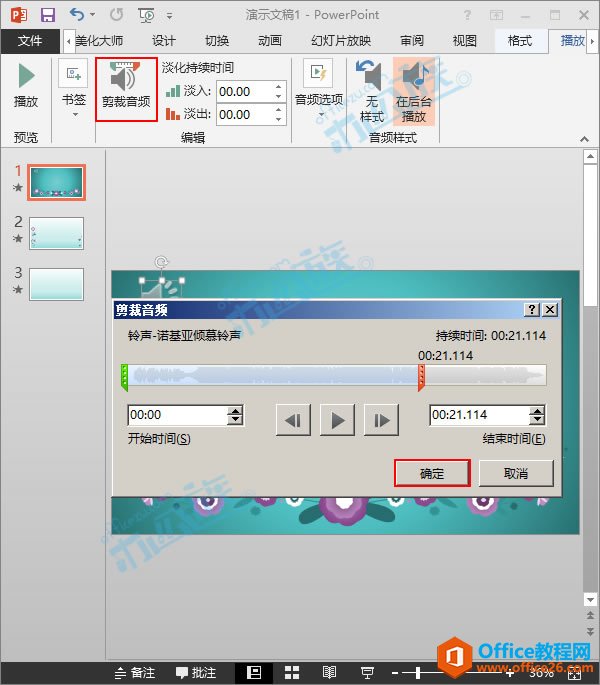This screenshot has height=685, width=600.
Task: Confirm trimming with 确定 button
Action: point(432,473)
